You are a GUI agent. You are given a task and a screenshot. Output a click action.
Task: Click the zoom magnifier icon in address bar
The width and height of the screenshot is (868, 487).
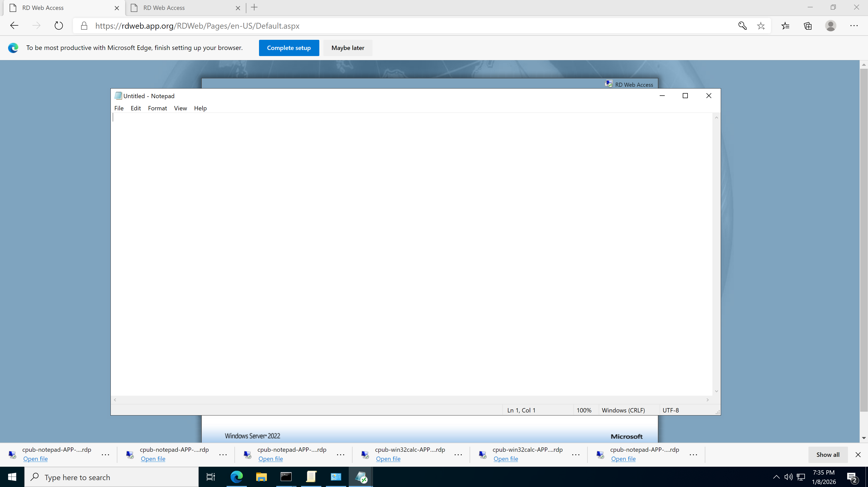(x=742, y=26)
